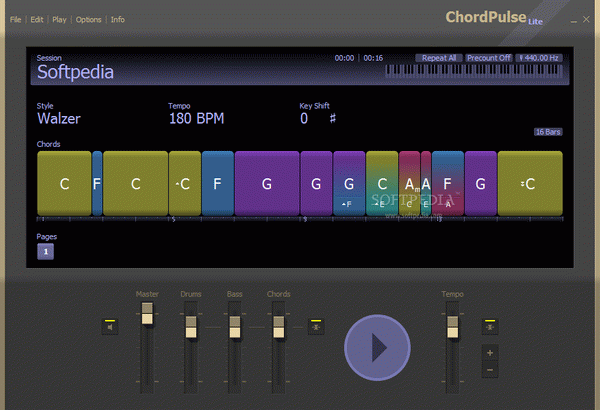Select page 1 button under Pages
Viewport: 600px width, 410px height.
pos(46,252)
